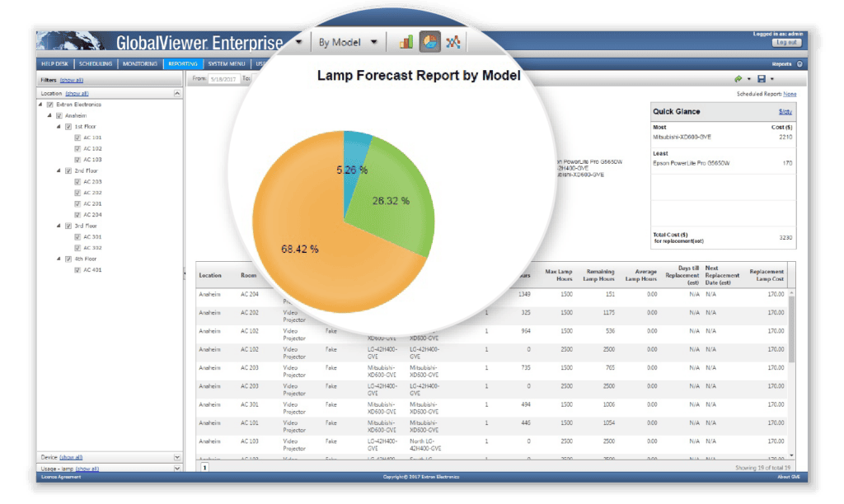Click Filters show all link

click(72, 80)
